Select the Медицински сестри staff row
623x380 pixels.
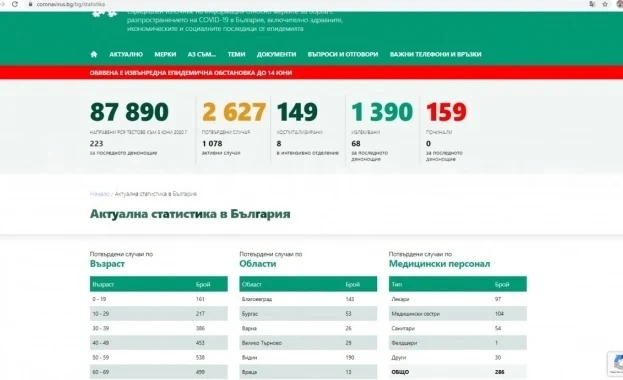458,314
